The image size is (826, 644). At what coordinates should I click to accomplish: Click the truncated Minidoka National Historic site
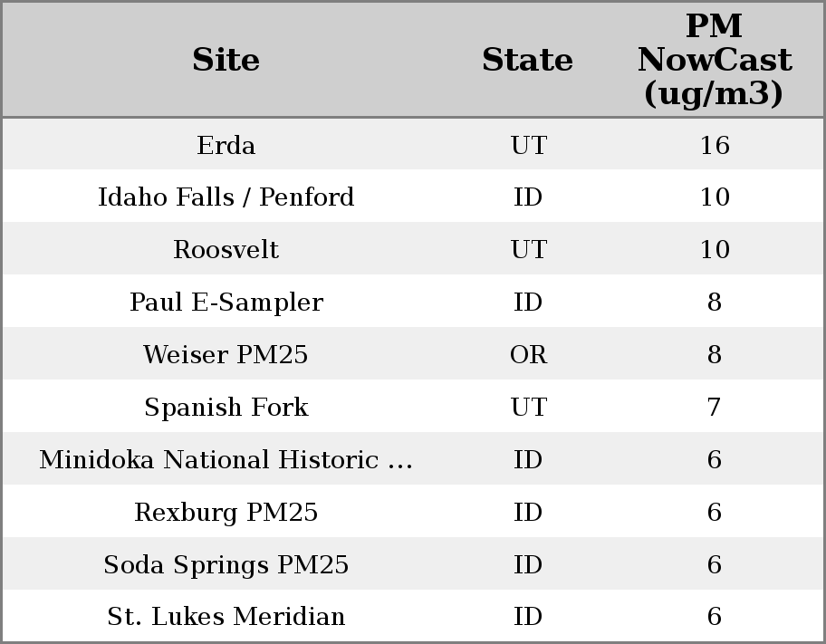pyautogui.click(x=226, y=460)
